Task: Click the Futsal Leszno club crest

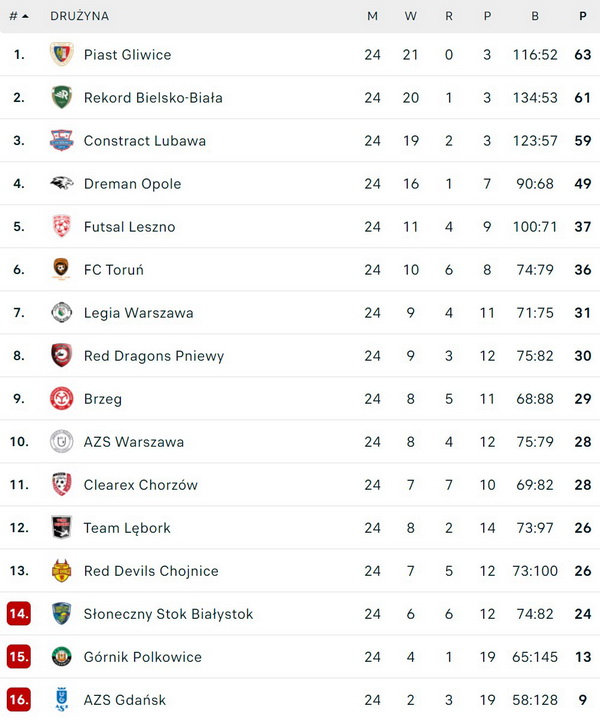Action: pos(62,227)
